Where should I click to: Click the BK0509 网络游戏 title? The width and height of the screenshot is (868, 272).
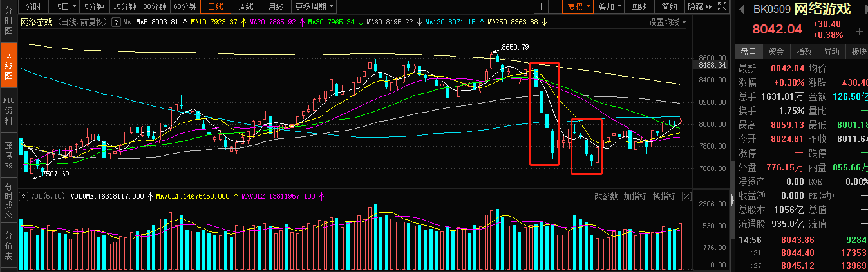[802, 9]
